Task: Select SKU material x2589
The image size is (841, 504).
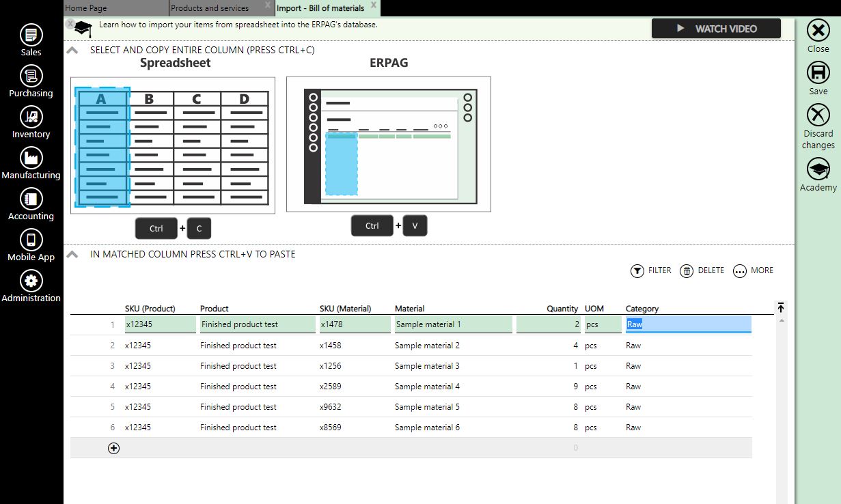Action: (x=331, y=387)
